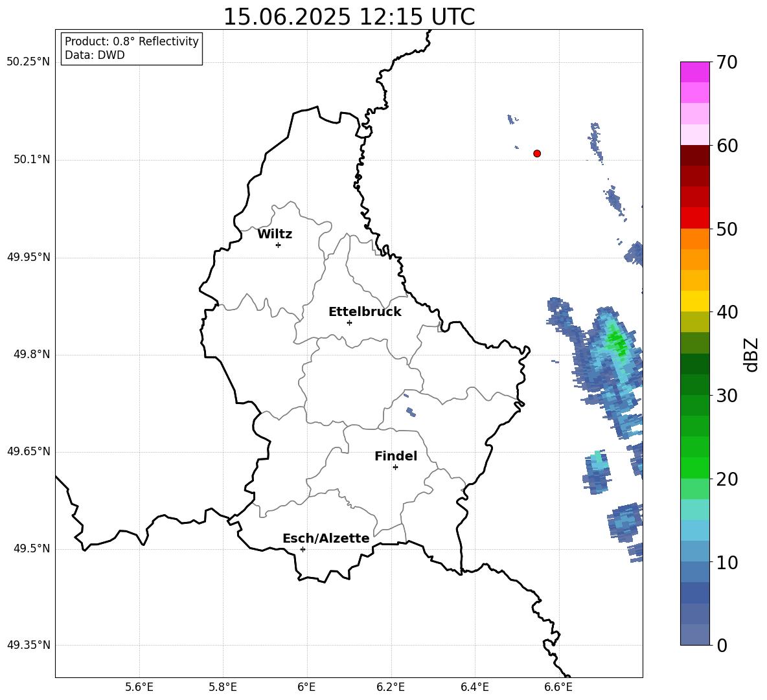
Task: Click the longitude label 6°E
Action: [306, 687]
